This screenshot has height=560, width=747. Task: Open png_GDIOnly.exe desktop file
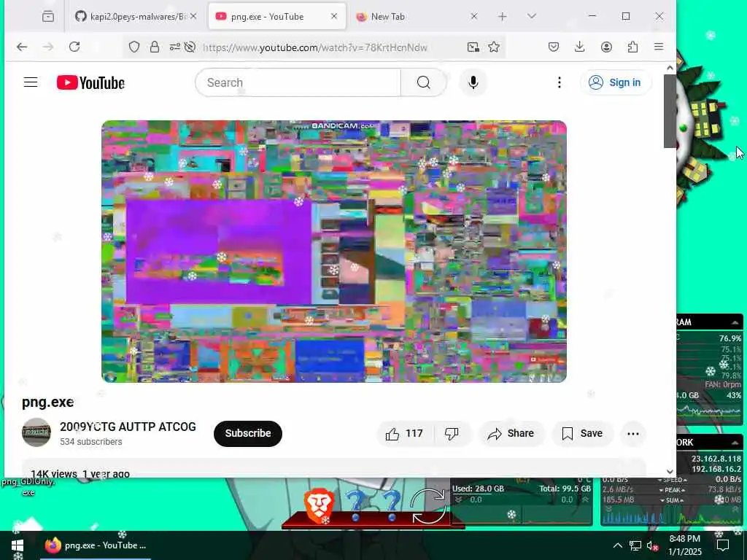click(28, 486)
